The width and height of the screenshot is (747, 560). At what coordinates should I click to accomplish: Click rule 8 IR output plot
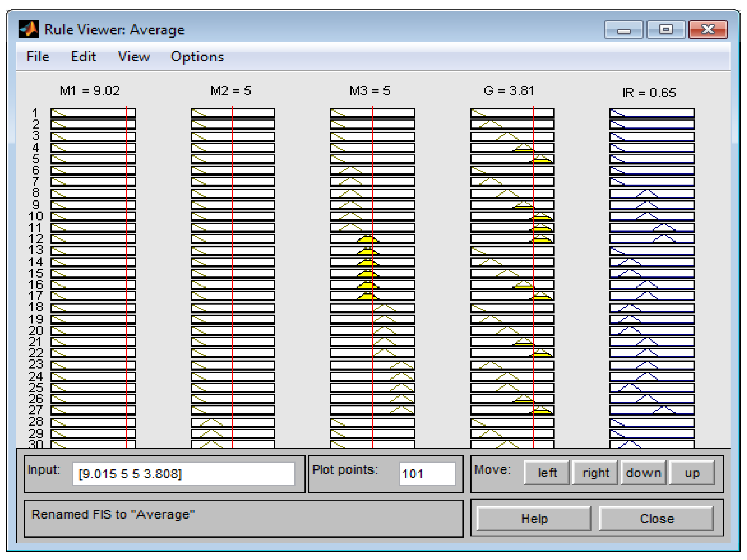pyautogui.click(x=652, y=194)
